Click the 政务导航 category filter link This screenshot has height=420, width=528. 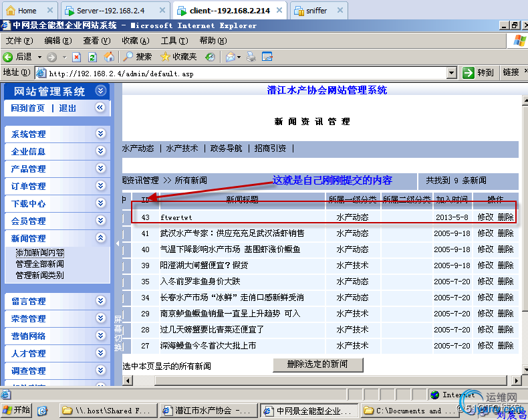click(x=227, y=148)
